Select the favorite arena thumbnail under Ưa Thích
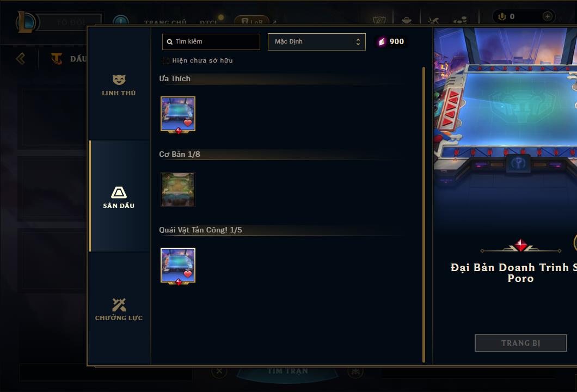 coord(178,114)
